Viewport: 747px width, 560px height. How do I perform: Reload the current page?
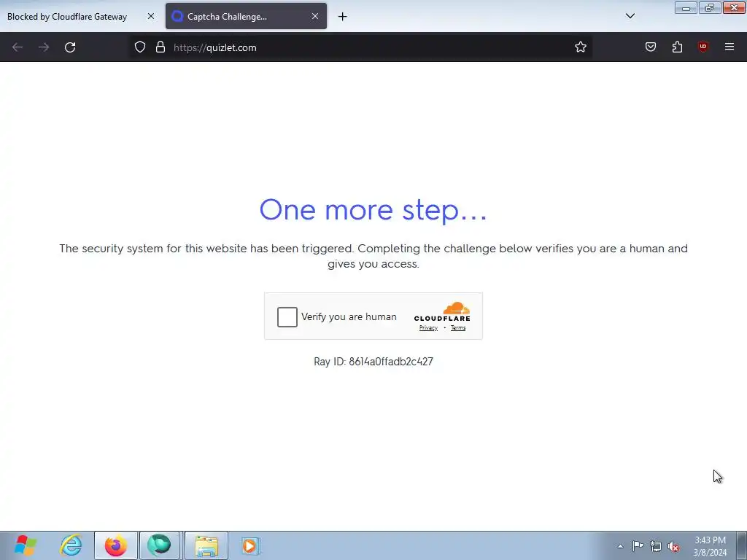[70, 47]
